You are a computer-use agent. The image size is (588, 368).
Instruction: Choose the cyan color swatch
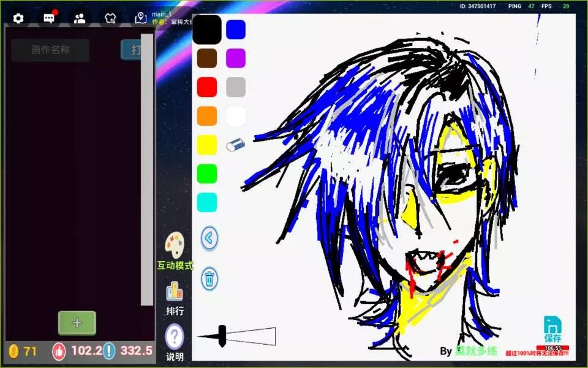[x=207, y=202]
